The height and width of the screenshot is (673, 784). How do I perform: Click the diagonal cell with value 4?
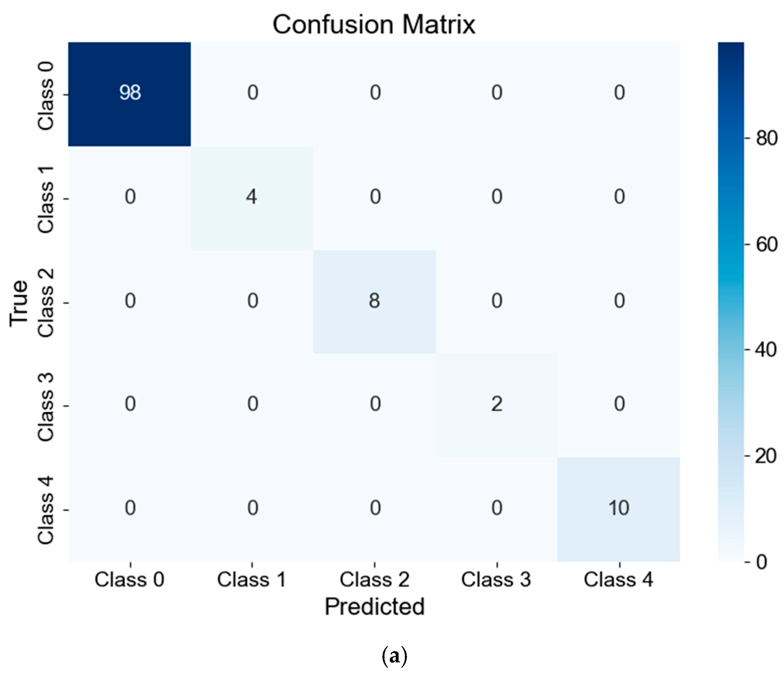(x=252, y=197)
